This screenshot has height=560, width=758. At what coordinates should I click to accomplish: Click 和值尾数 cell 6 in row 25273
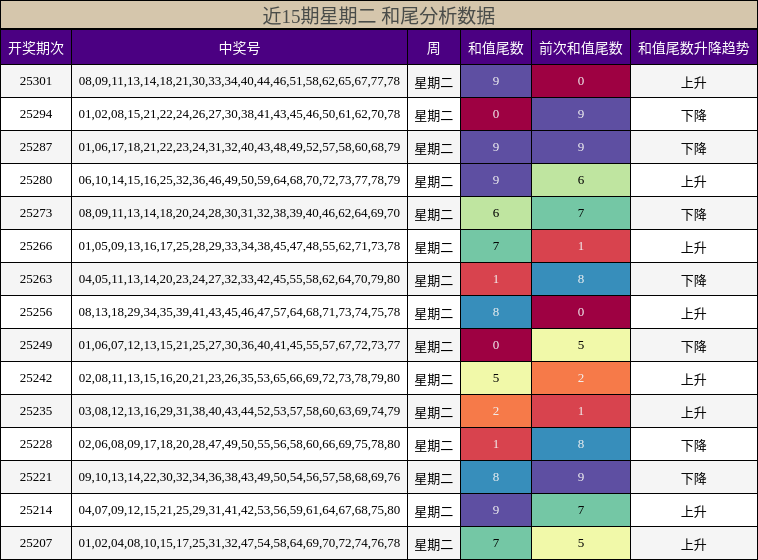(496, 213)
